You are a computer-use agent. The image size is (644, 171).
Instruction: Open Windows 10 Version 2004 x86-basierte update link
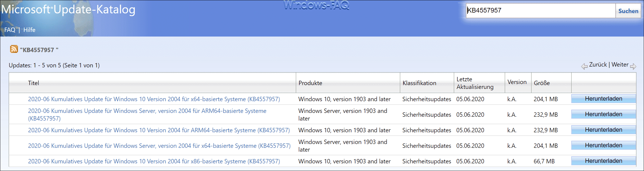pos(154,161)
